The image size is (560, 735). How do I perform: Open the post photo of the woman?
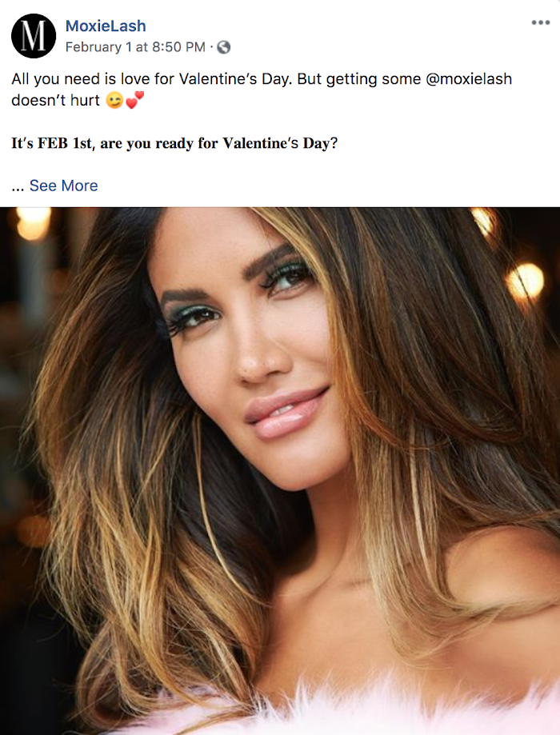tap(280, 470)
